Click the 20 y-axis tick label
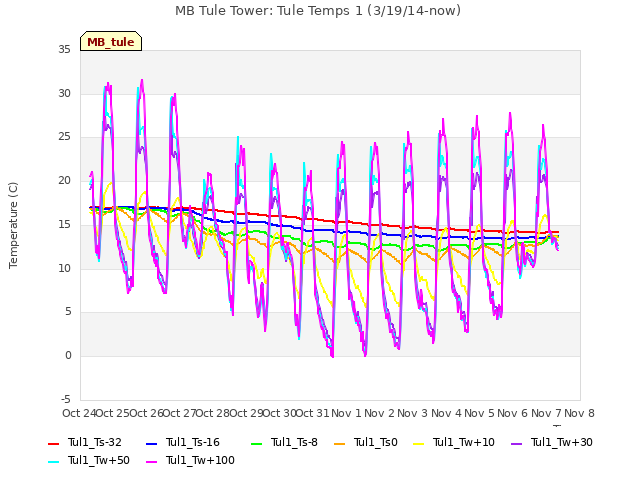The height and width of the screenshot is (480, 640). [64, 180]
